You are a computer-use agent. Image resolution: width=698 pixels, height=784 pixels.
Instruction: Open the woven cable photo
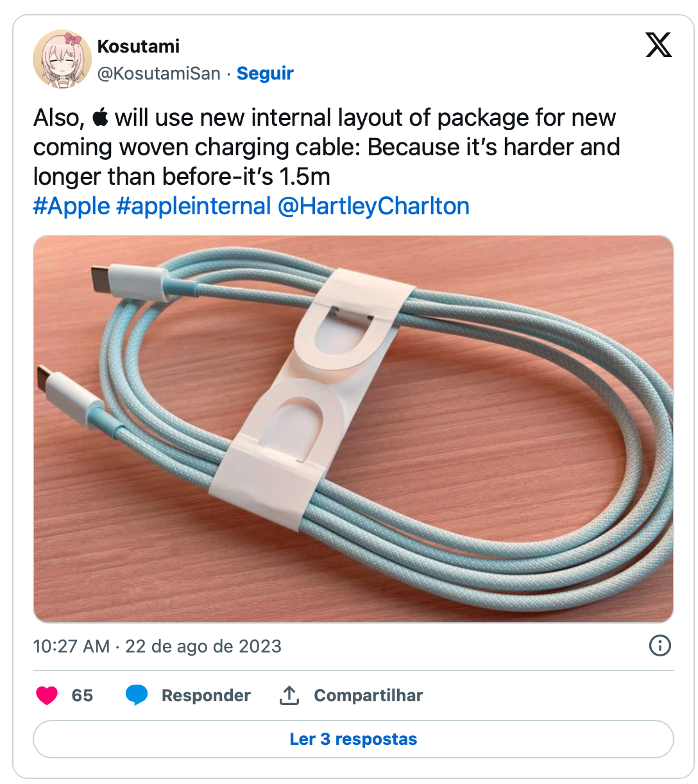[x=353, y=429]
